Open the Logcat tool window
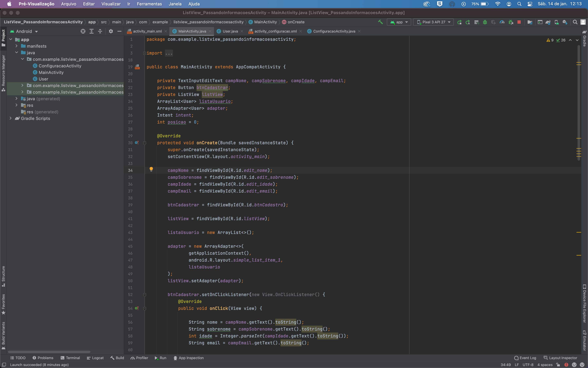The image size is (588, 368). (95, 358)
